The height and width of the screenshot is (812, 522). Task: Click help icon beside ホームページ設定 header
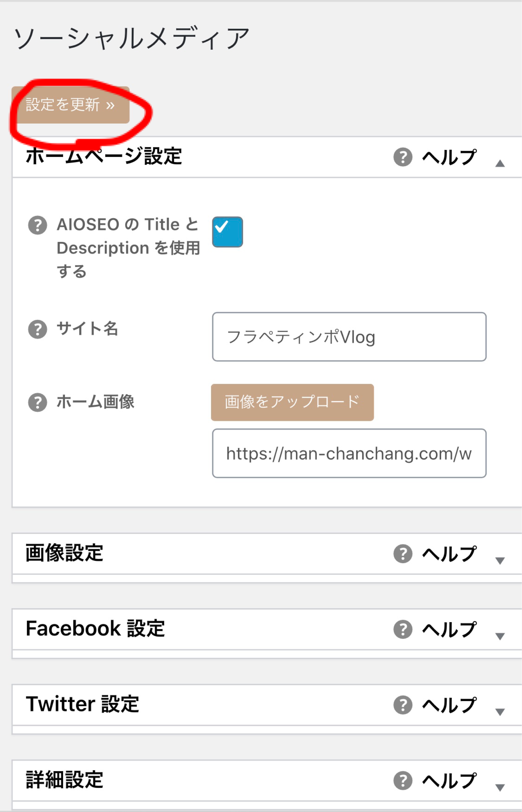403,157
